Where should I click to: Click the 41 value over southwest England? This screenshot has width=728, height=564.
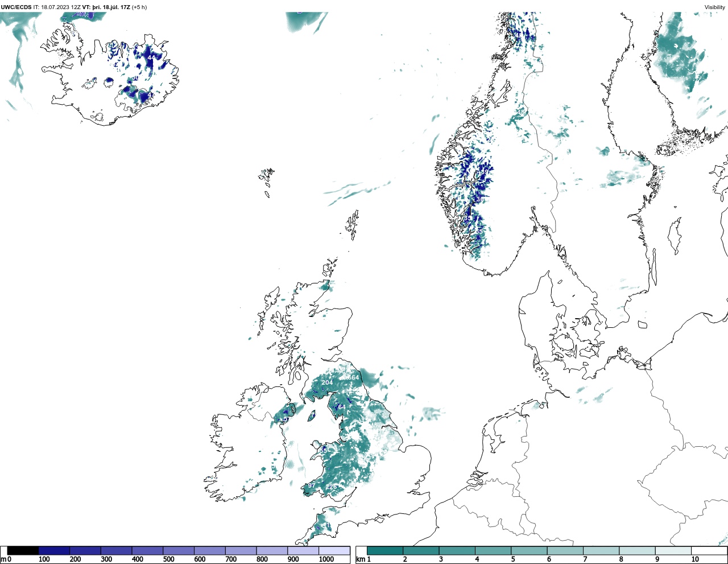tap(326, 525)
